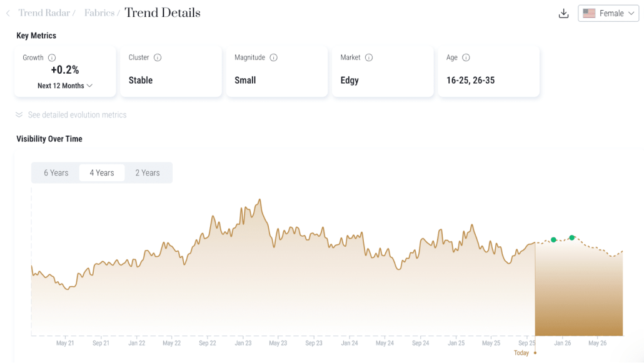Click the first green forecast dot
The height and width of the screenshot is (363, 644).
pos(553,240)
